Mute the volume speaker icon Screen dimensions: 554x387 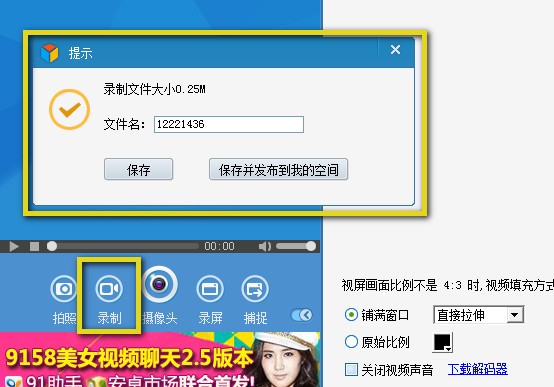[x=265, y=246]
